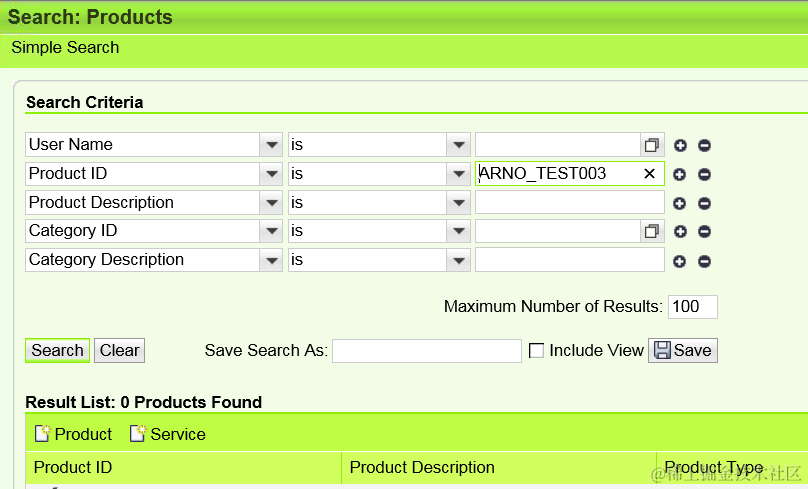This screenshot has width=808, height=489.
Task: Click the Clear button
Action: (120, 350)
